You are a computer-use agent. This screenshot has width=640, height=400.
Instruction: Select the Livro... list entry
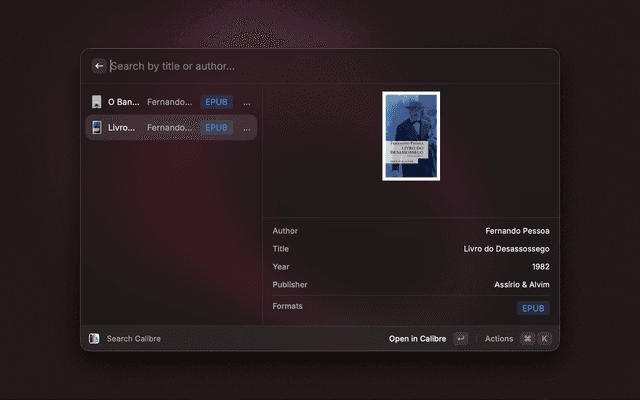click(x=171, y=128)
